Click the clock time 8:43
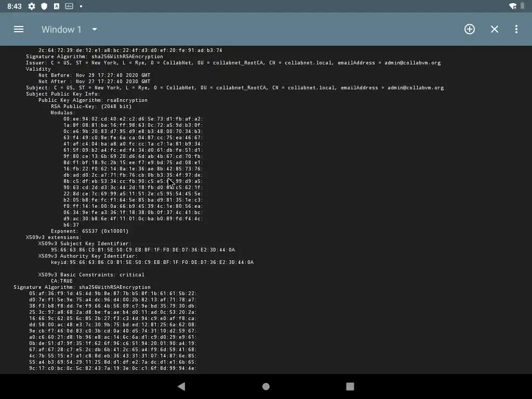The height and width of the screenshot is (399, 532). 14,6
